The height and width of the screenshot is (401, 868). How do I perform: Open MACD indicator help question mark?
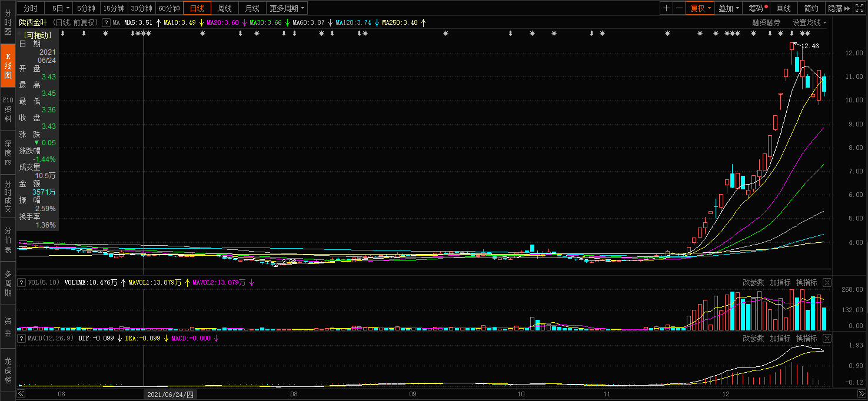click(22, 338)
